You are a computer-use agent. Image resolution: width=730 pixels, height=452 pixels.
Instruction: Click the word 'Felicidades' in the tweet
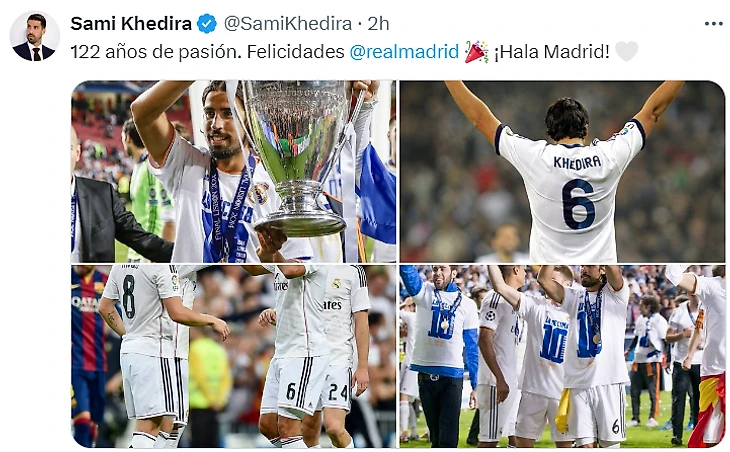(296, 52)
